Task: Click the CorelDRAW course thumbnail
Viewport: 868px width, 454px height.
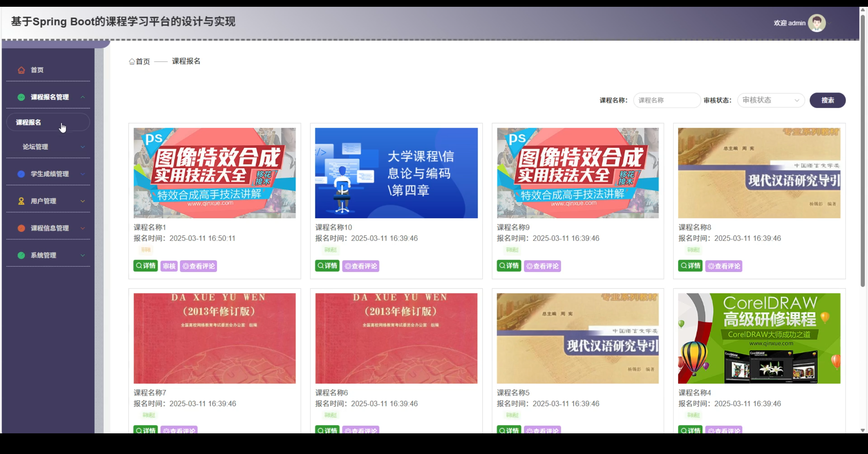Action: tap(759, 338)
